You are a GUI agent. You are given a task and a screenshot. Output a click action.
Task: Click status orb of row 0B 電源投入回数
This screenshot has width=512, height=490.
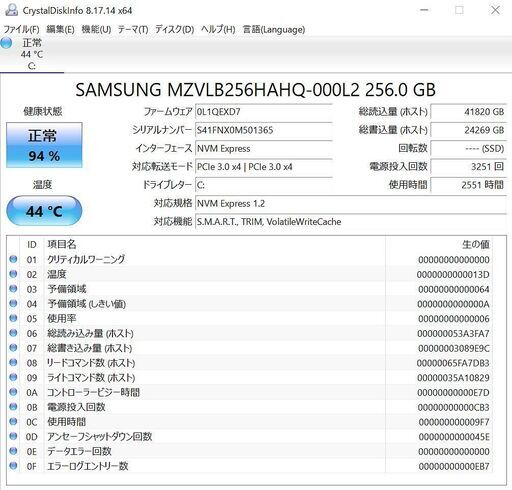pos(13,407)
